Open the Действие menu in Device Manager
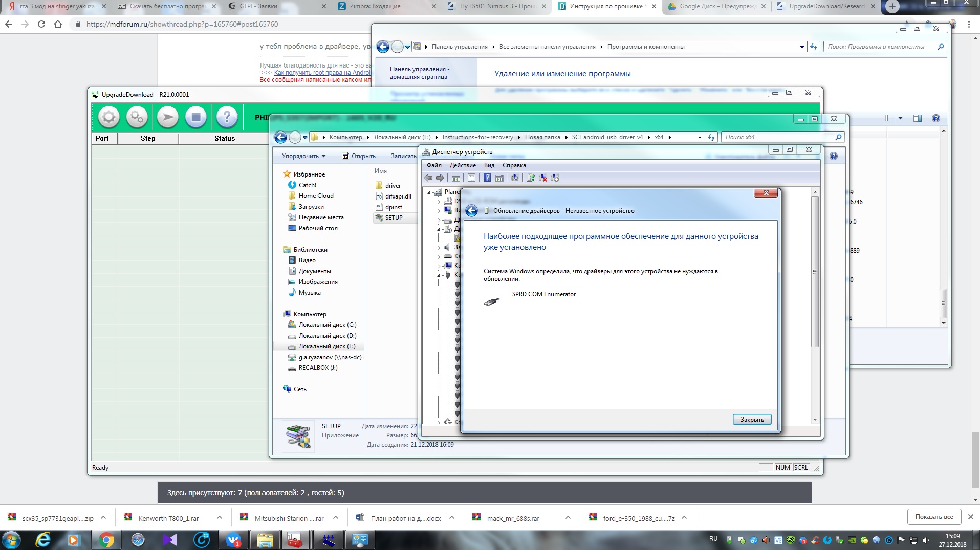980x550 pixels. 462,165
